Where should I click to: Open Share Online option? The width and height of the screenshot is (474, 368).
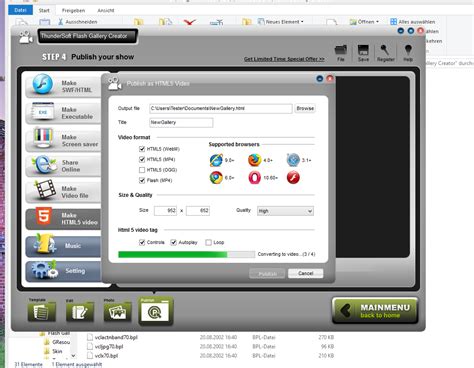pos(63,166)
